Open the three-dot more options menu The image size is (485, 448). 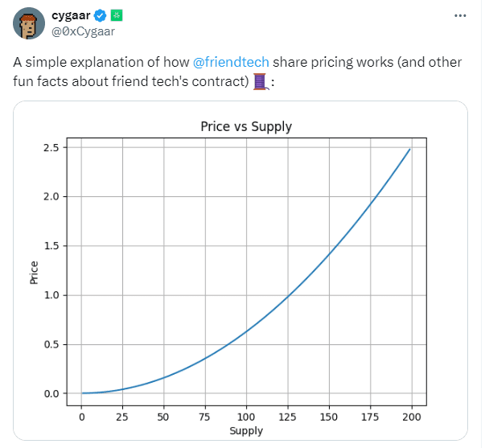click(x=459, y=15)
